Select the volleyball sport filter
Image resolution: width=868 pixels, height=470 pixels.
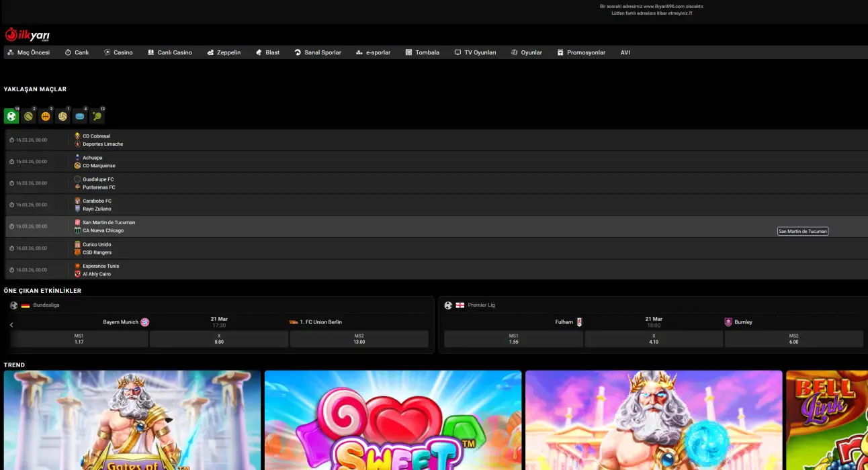click(x=62, y=116)
